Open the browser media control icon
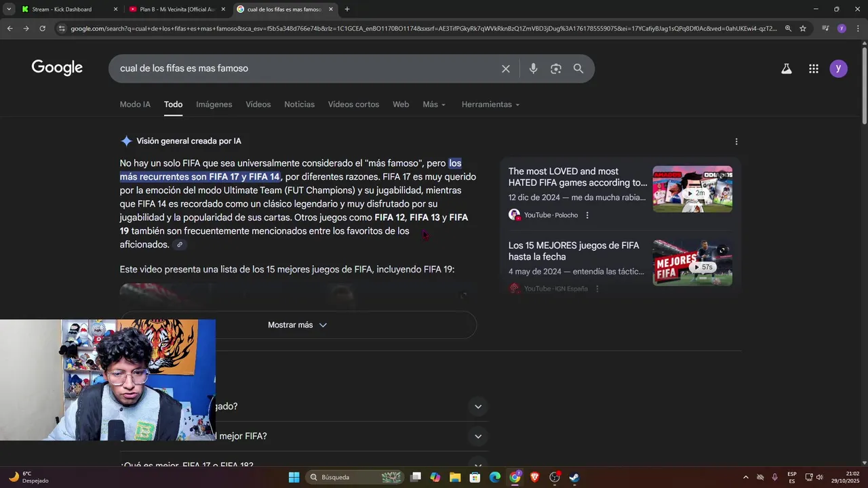868x488 pixels. [825, 28]
